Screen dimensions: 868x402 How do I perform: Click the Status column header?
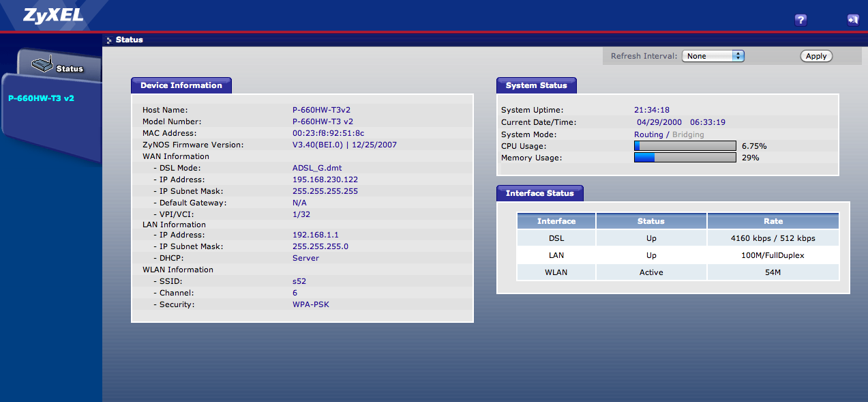click(651, 221)
